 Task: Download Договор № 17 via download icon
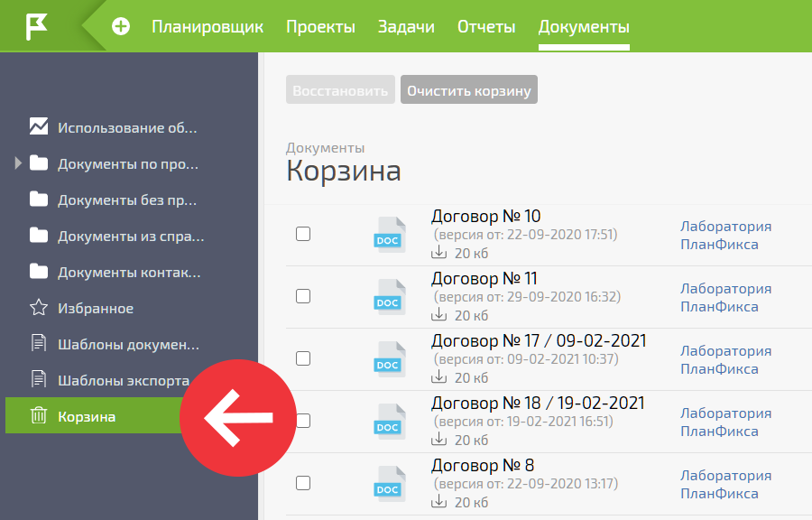pos(438,376)
